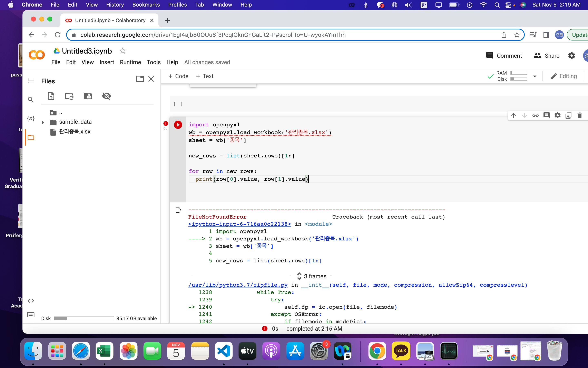
Task: Reload the Colab page
Action: (58, 35)
